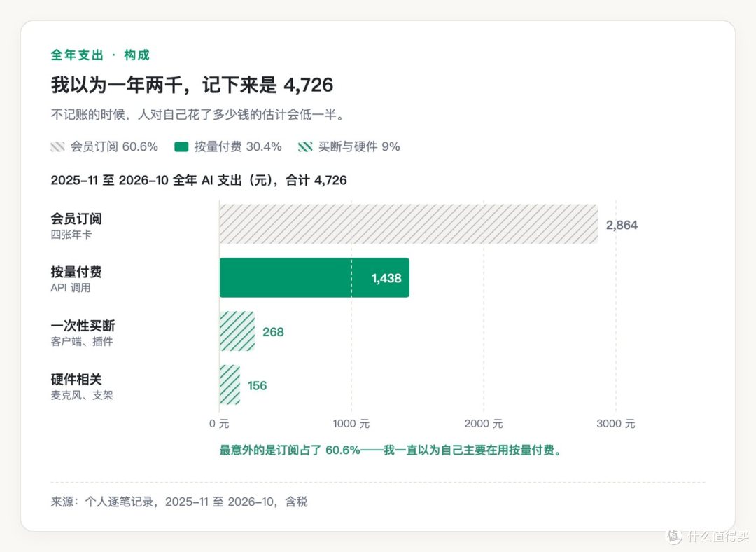The height and width of the screenshot is (552, 756).
Task: Click the sublabel API 调用
Action: [71, 288]
